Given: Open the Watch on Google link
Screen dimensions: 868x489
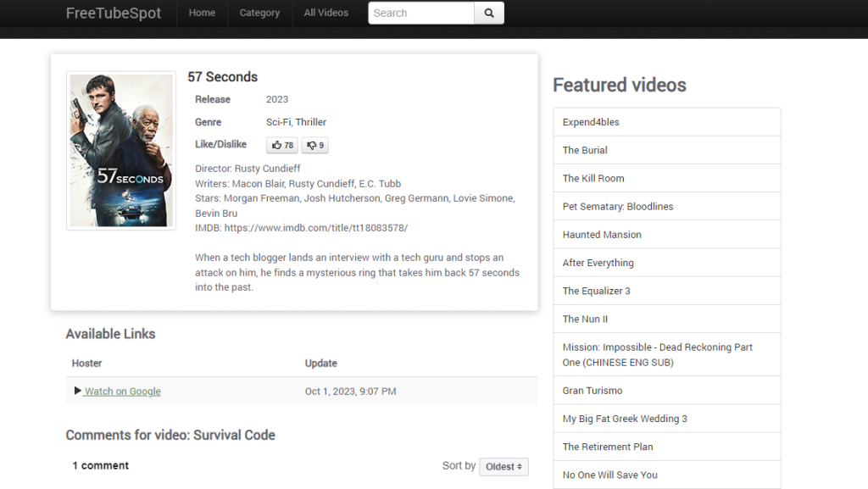Looking at the screenshot, I should click(x=122, y=391).
